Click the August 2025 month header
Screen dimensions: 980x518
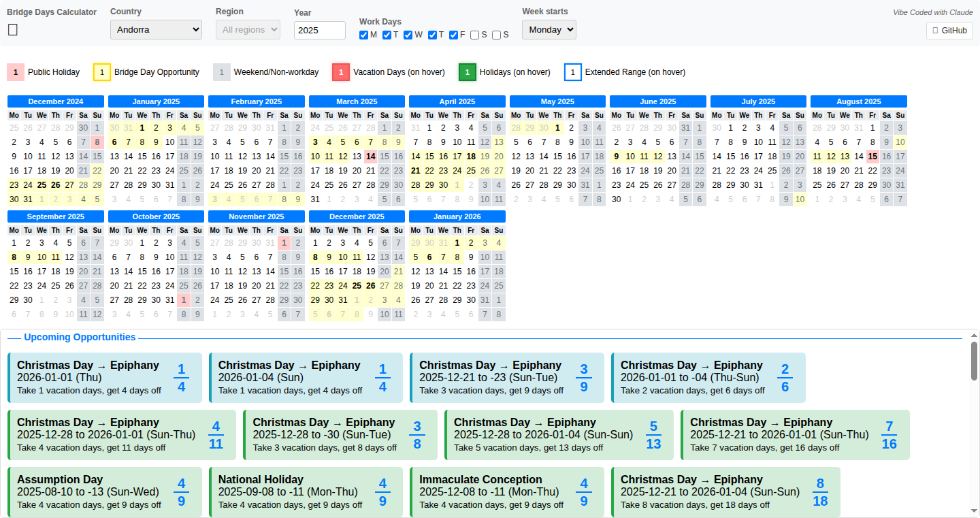[x=859, y=101]
